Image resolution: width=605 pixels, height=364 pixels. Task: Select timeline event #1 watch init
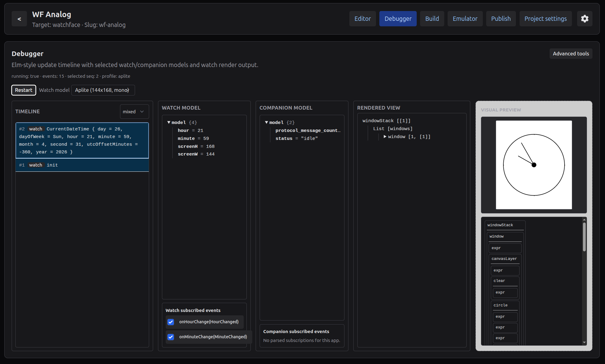tap(82, 165)
